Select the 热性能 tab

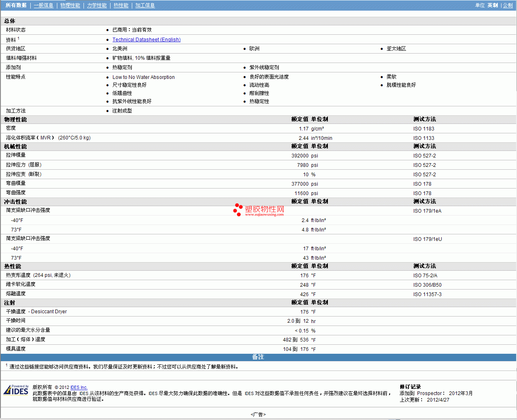click(121, 5)
